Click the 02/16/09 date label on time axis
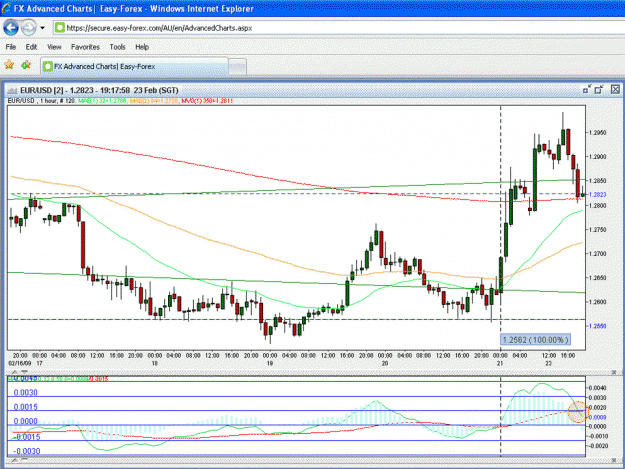This screenshot has width=625, height=469. (x=20, y=363)
